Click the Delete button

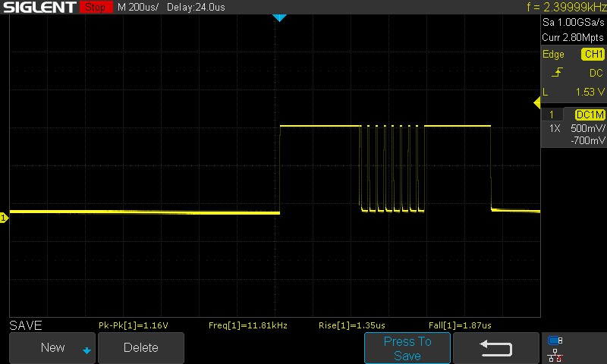(141, 348)
